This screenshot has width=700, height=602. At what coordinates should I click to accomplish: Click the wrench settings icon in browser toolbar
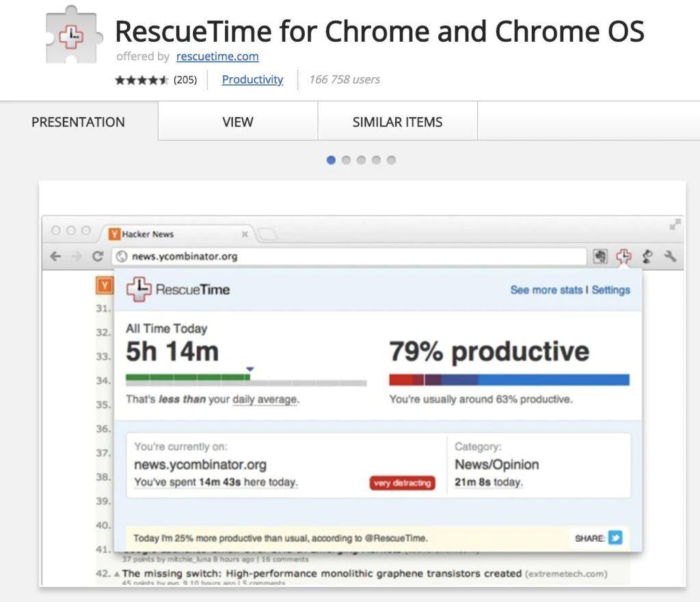point(671,256)
